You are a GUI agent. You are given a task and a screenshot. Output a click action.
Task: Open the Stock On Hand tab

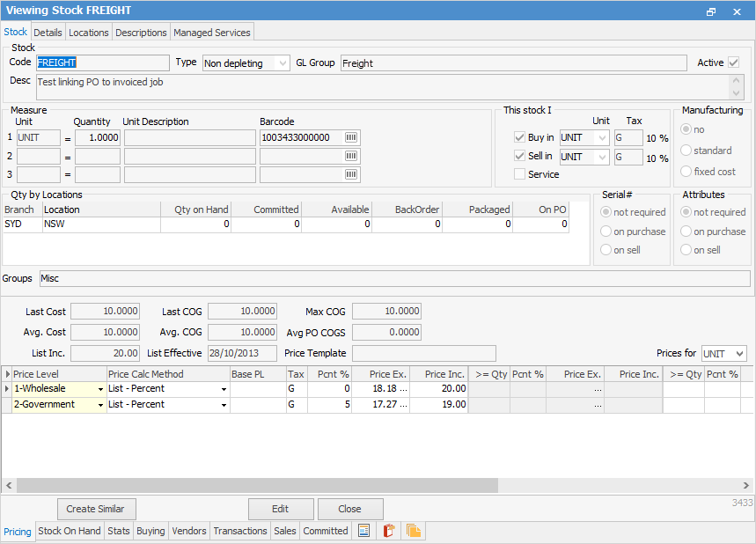70,531
